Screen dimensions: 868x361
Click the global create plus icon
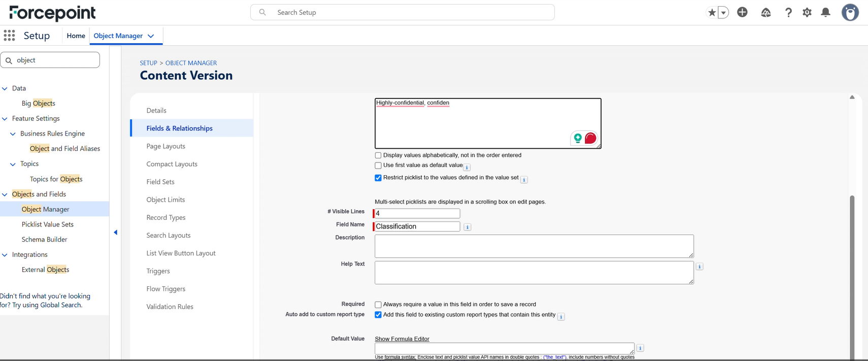742,12
